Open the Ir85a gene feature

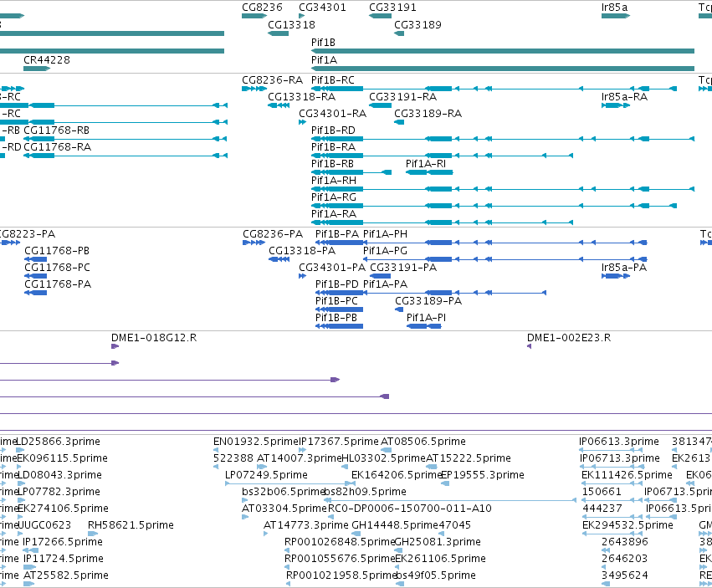coord(616,16)
